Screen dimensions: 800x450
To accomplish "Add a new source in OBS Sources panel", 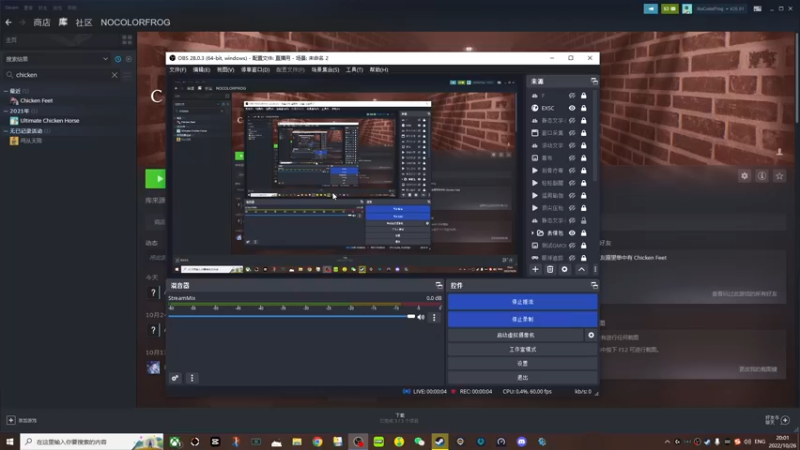I will click(x=535, y=269).
